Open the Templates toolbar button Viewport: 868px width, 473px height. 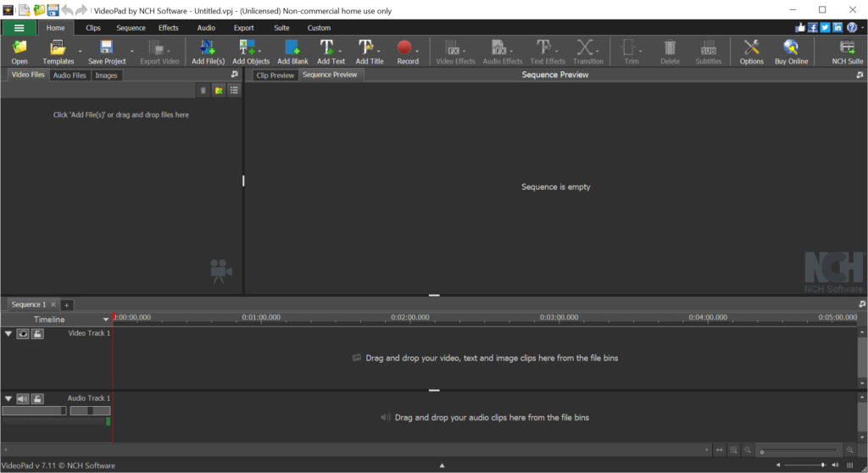(58, 52)
